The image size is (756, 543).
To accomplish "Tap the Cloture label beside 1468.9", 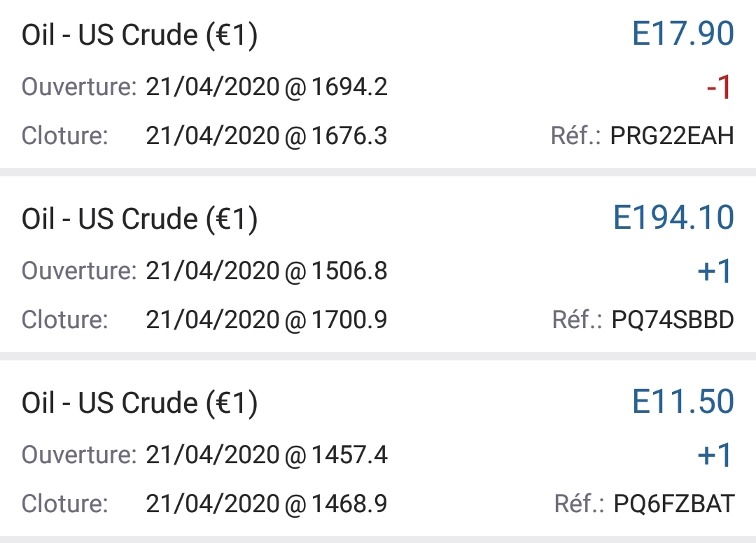I will click(65, 504).
